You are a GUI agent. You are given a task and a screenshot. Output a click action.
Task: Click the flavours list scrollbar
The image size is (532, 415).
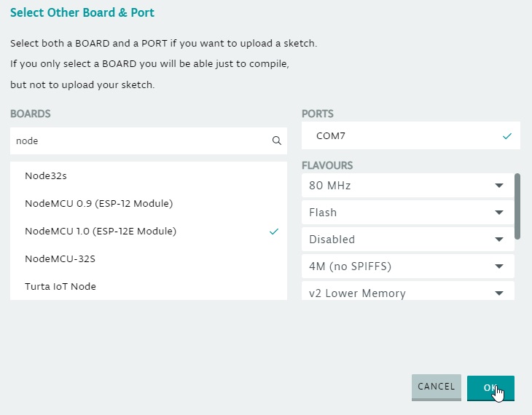tap(517, 207)
